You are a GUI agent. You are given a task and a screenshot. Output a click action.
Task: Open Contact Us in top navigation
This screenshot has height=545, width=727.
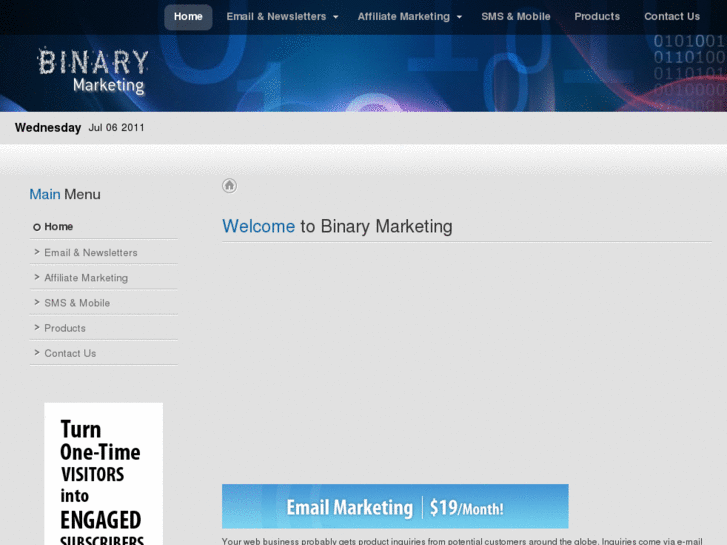[672, 17]
